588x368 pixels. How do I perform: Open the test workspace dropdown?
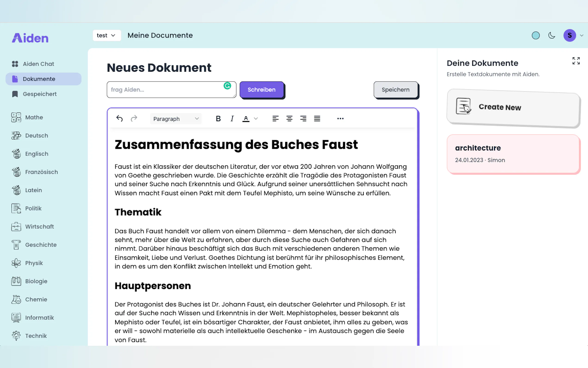pos(106,35)
